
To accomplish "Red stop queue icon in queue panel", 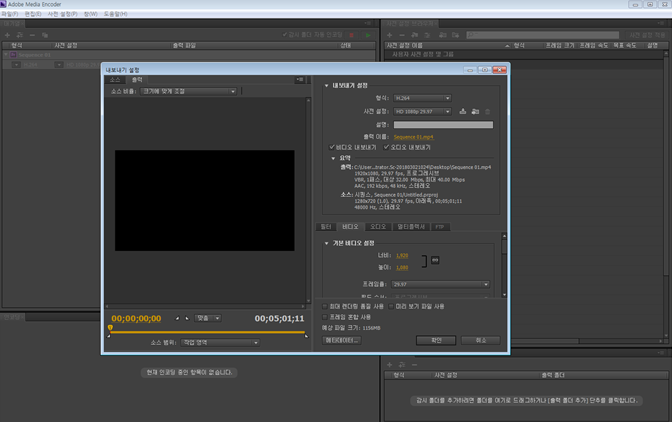I will (352, 35).
